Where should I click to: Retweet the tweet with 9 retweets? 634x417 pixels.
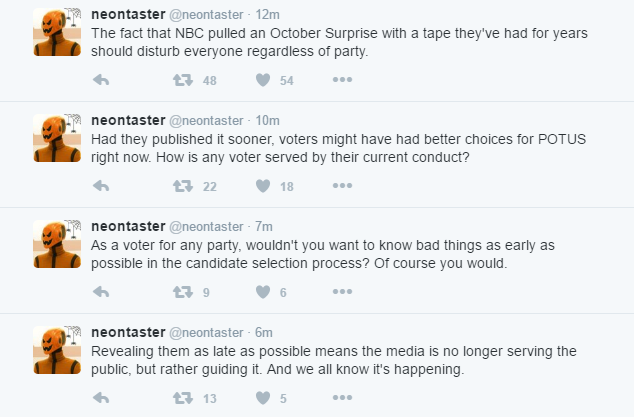click(183, 292)
